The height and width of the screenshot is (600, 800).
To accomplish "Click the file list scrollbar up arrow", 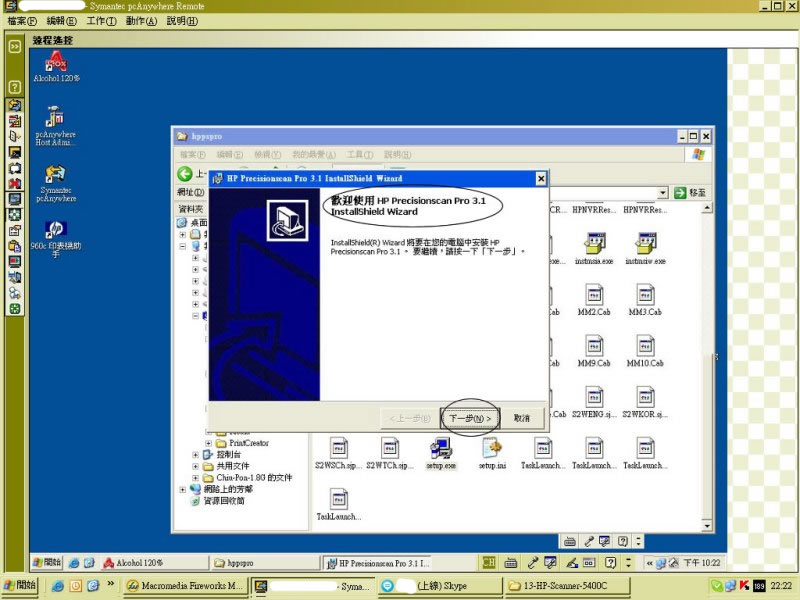I will 707,208.
